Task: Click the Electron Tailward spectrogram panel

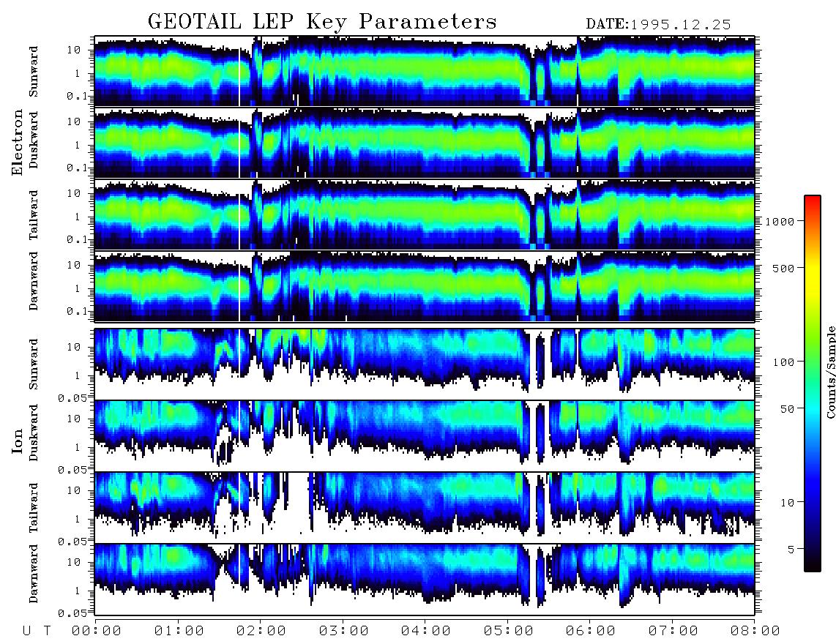Action: (425, 214)
